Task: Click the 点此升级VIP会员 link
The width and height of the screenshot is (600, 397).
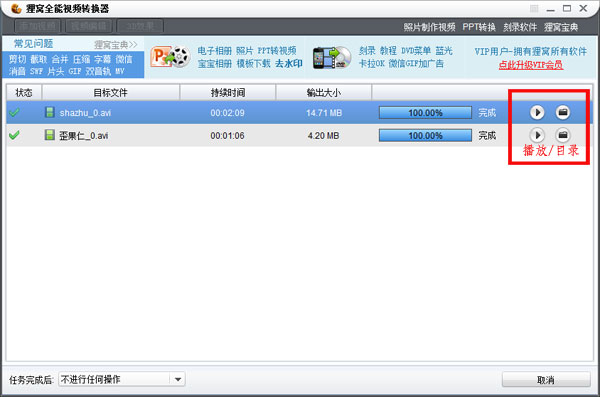Action: point(531,65)
